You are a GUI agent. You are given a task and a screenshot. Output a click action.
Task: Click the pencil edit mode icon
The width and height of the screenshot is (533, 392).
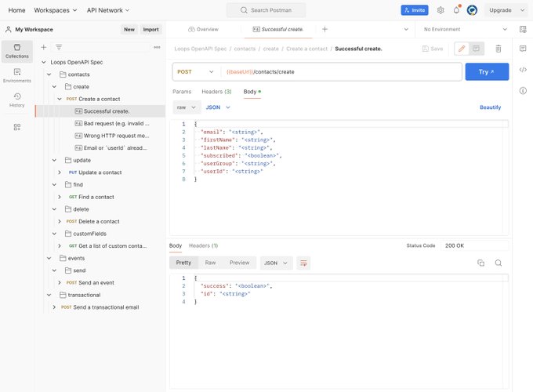462,49
